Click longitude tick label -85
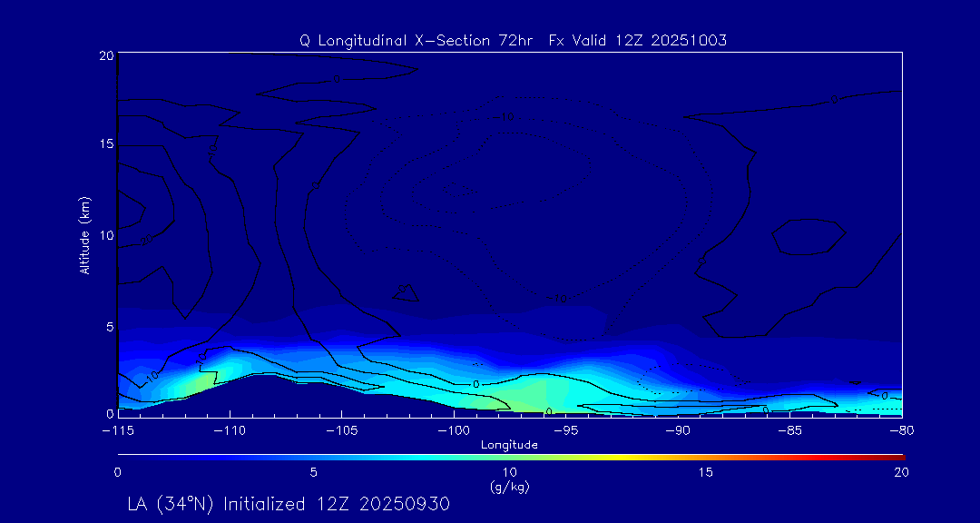 (790, 431)
